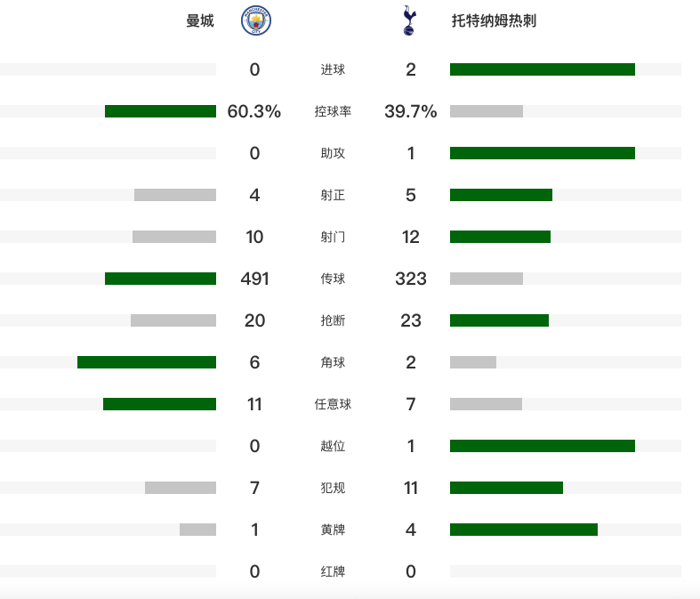Click the 39.7% possession value
This screenshot has height=599, width=700.
point(411,111)
